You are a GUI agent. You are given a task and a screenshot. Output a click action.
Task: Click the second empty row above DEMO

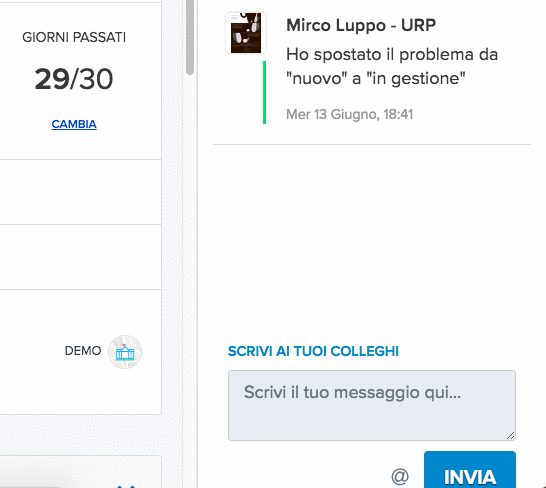80,257
